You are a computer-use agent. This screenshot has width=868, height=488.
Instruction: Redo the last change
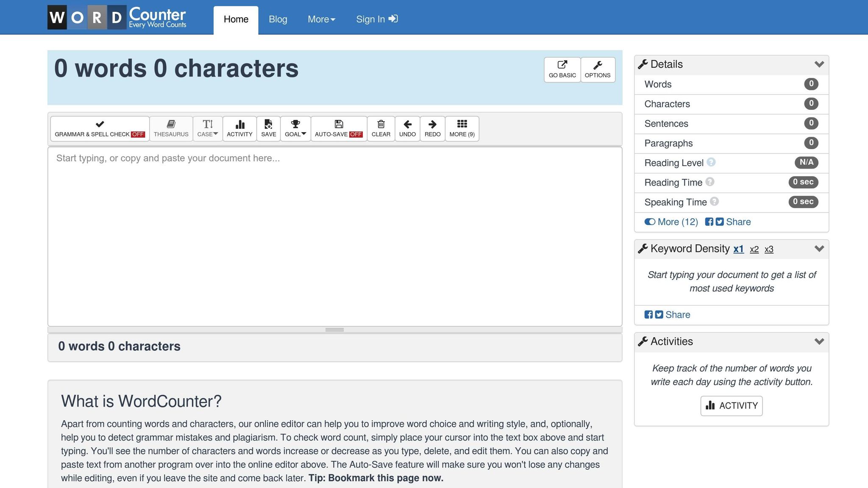(432, 128)
